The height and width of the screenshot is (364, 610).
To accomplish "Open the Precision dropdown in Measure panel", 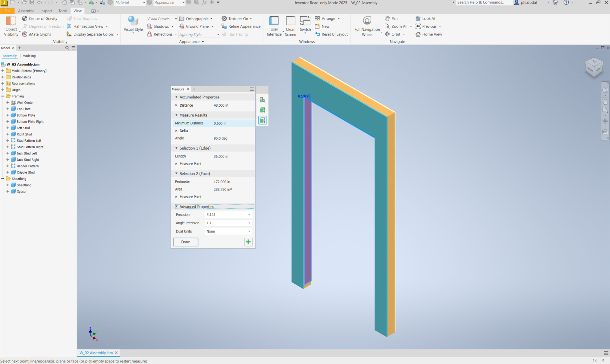I will 228,215.
